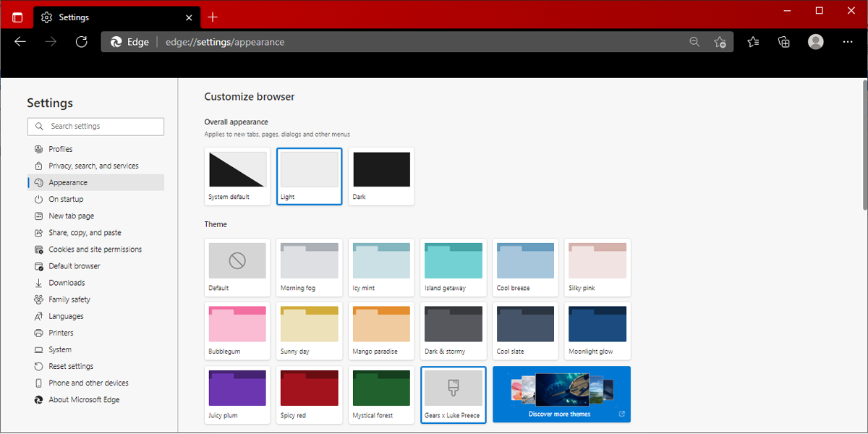Open the Collections panel icon
868x434 pixels.
click(783, 41)
